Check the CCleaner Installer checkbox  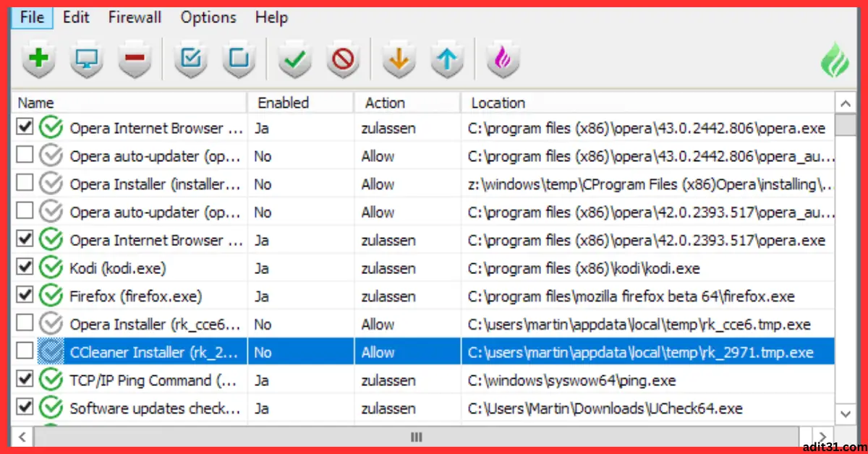(25, 351)
